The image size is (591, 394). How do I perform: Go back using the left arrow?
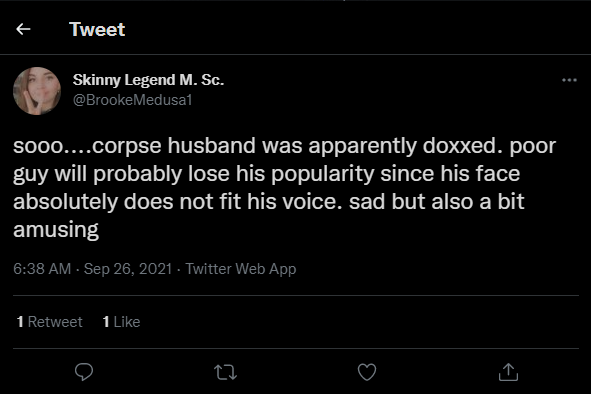23,29
